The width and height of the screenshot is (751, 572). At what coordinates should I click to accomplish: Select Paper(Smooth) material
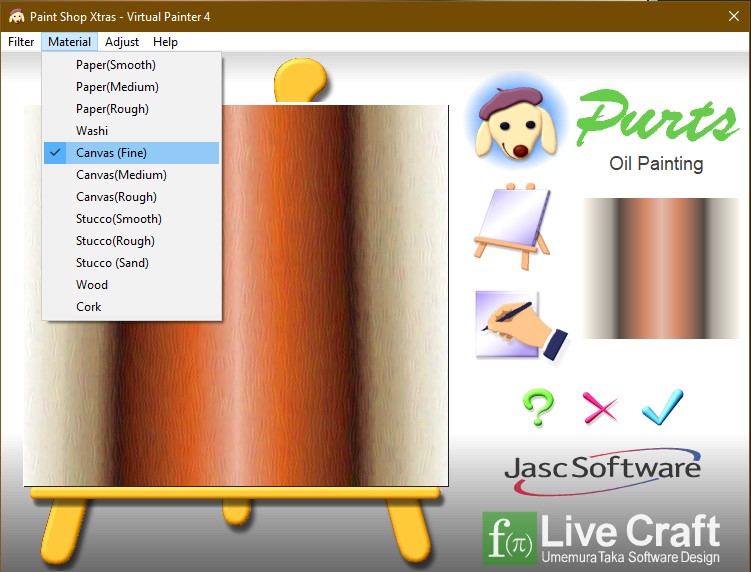[x=132, y=65]
